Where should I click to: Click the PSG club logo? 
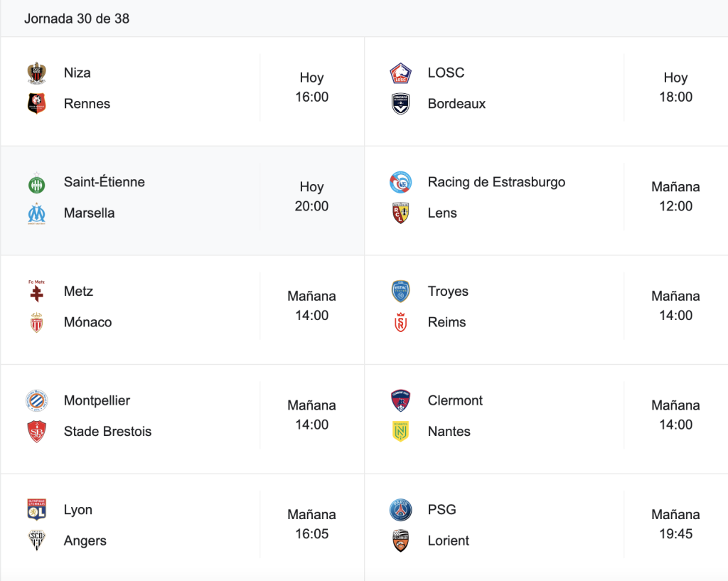[401, 510]
